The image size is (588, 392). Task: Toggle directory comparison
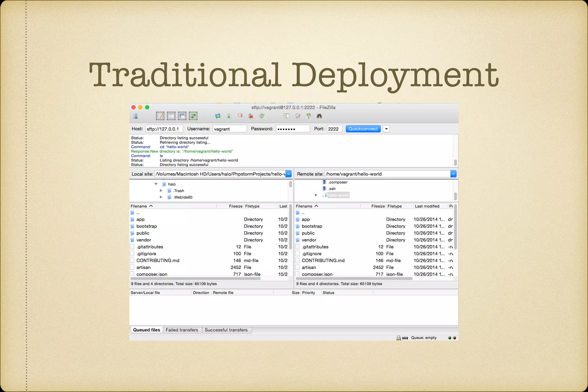[x=297, y=116]
